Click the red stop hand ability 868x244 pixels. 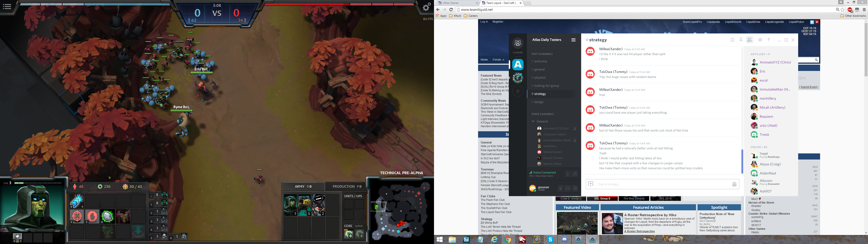pyautogui.click(x=92, y=216)
